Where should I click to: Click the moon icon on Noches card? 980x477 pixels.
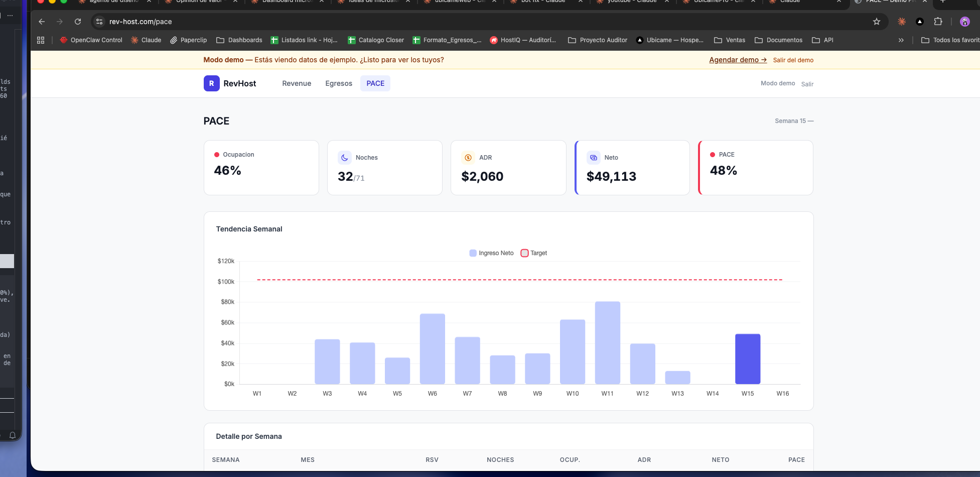coord(345,158)
